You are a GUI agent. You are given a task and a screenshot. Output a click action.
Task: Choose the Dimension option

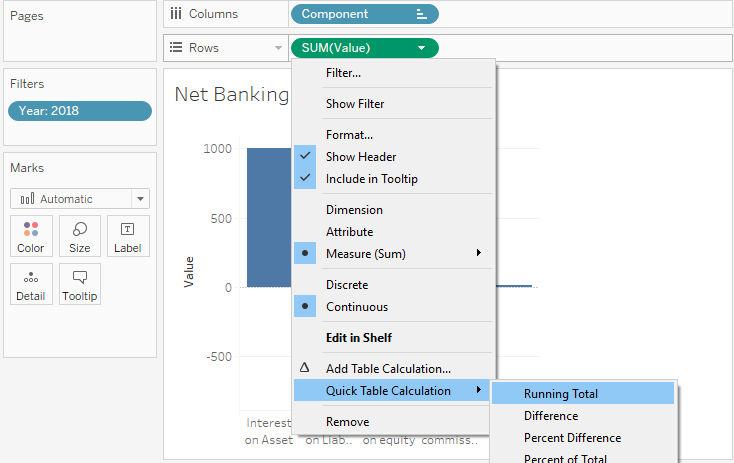[x=354, y=210]
